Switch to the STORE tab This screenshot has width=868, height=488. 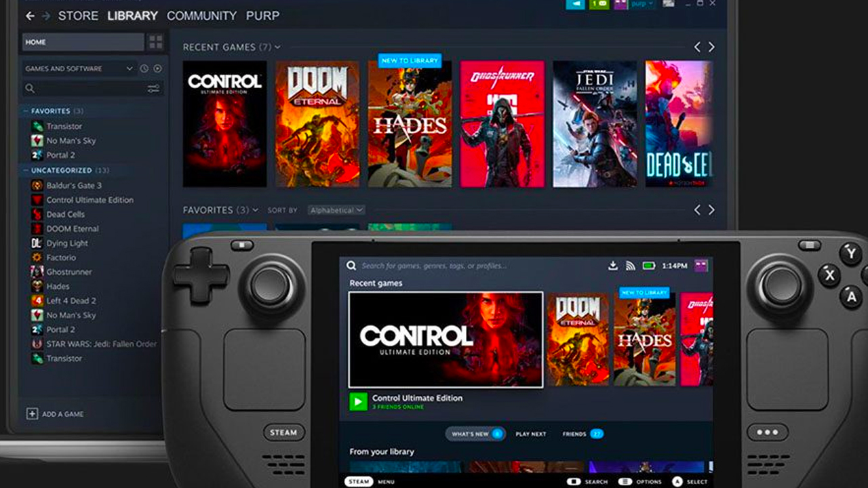(77, 16)
